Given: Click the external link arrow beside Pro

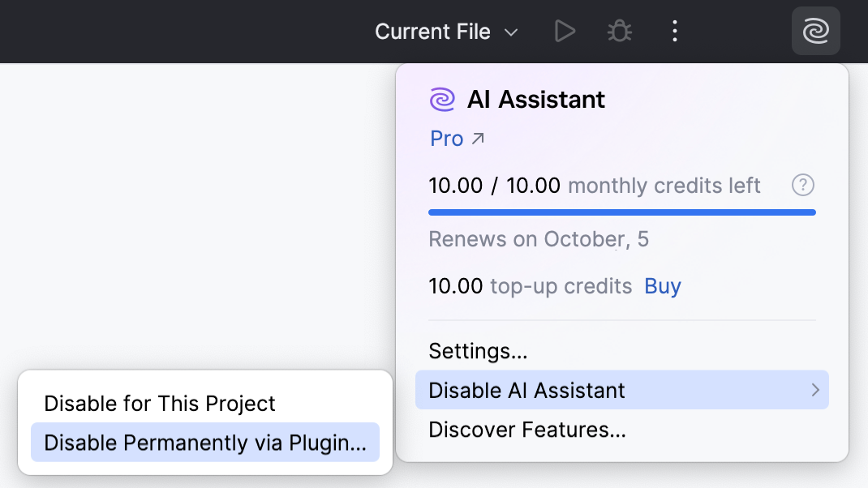Looking at the screenshot, I should (478, 137).
